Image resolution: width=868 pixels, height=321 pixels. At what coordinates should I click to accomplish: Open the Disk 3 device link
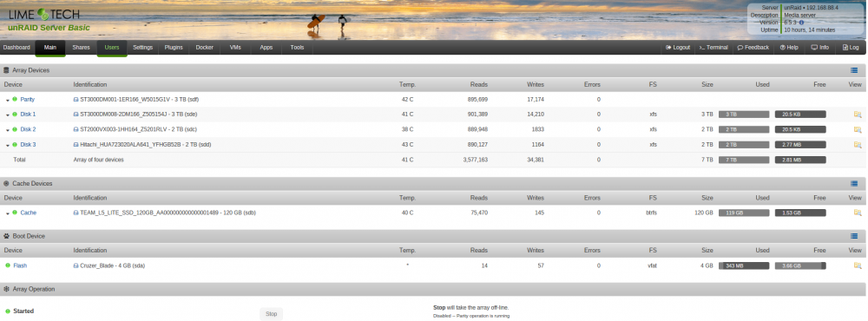click(29, 144)
